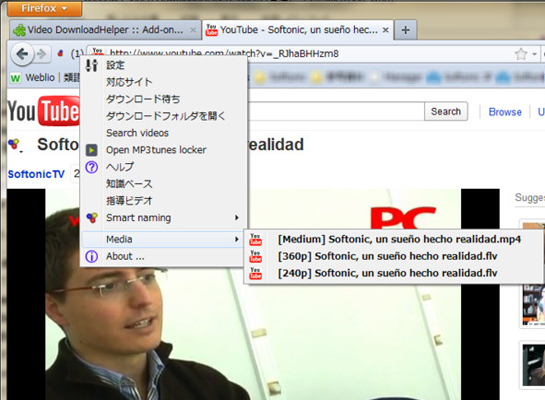Viewport: 545px width, 400px height.
Task: Click the About info icon
Action: [x=92, y=256]
